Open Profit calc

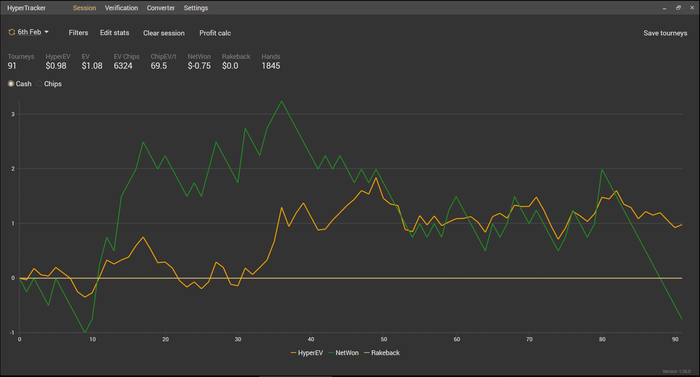[215, 33]
